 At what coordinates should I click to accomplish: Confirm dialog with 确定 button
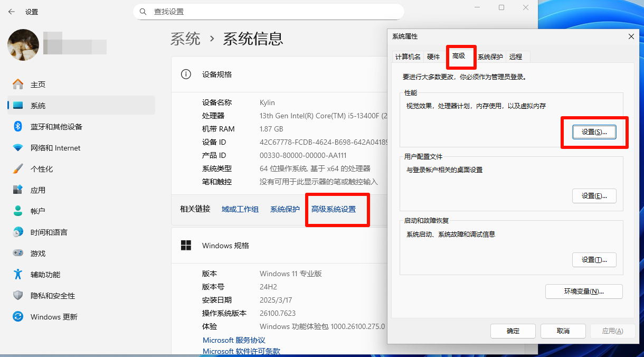click(x=513, y=331)
